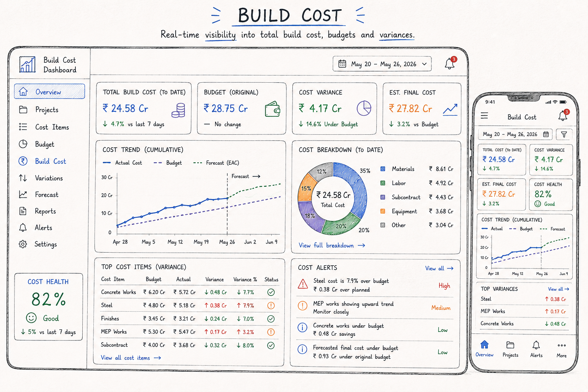
Task: Click the warning triangle icon for Steel cost alert
Action: [x=303, y=284]
